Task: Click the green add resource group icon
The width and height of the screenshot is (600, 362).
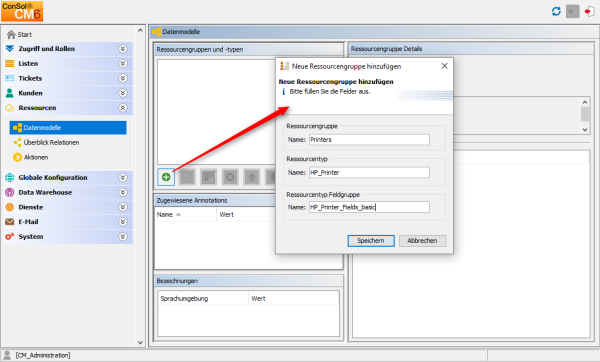Action: point(166,177)
